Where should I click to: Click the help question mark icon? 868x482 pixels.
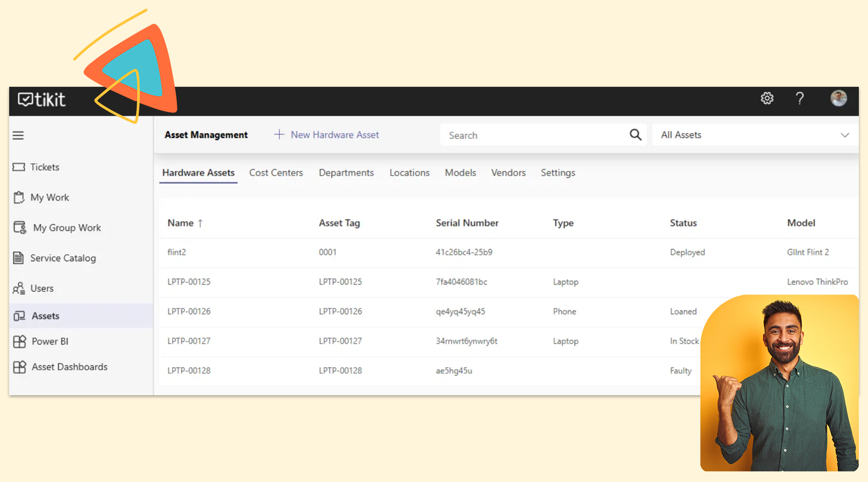[800, 98]
